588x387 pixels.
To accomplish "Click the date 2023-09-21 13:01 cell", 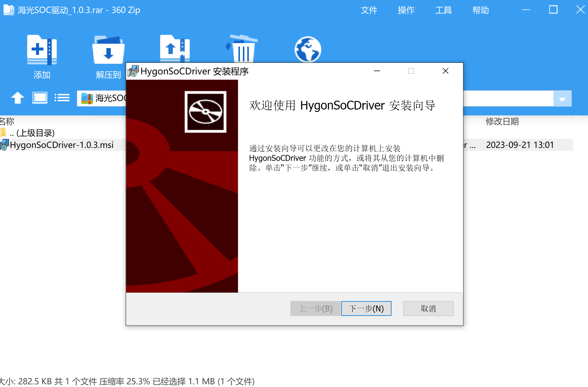I will coord(520,145).
